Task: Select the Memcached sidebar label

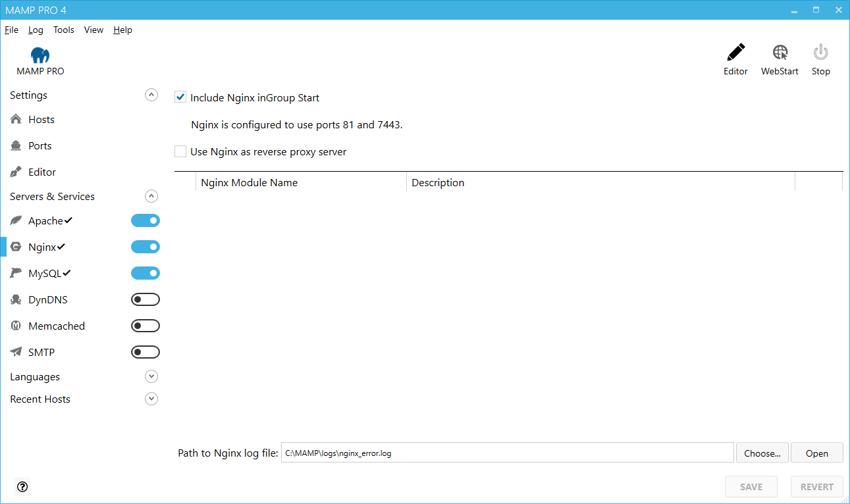Action: (57, 326)
